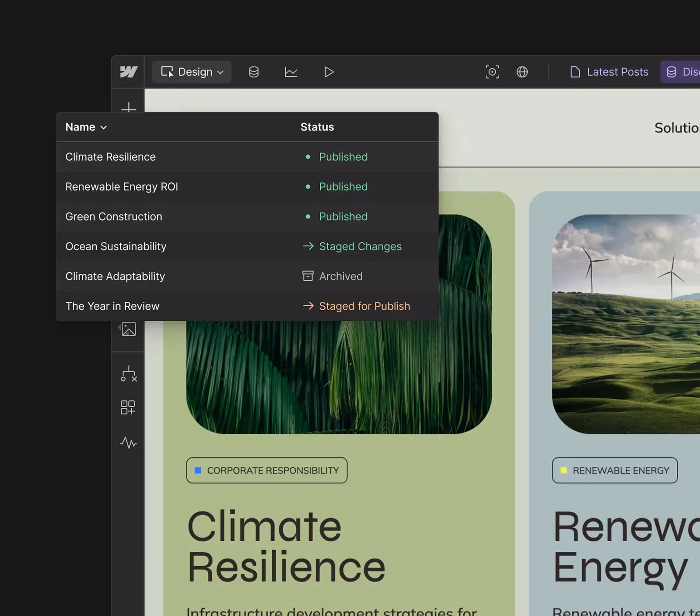Click the Preview play icon

329,72
